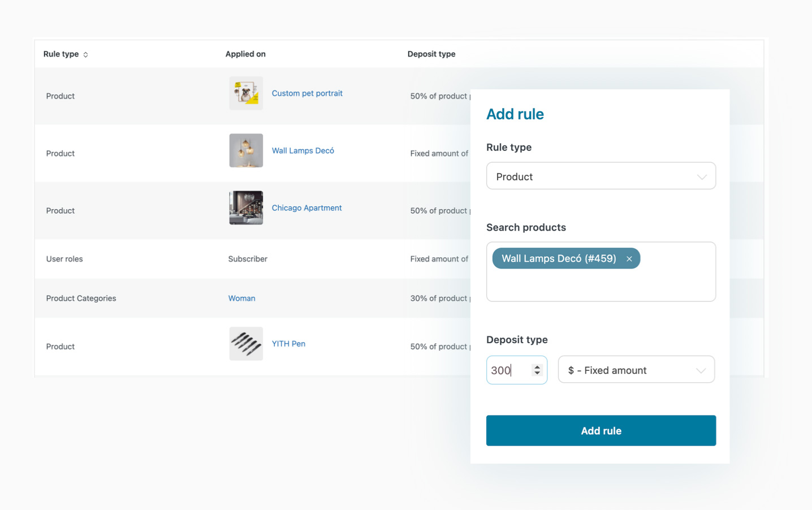
Task: Click the Applied on column header
Action: coord(245,54)
